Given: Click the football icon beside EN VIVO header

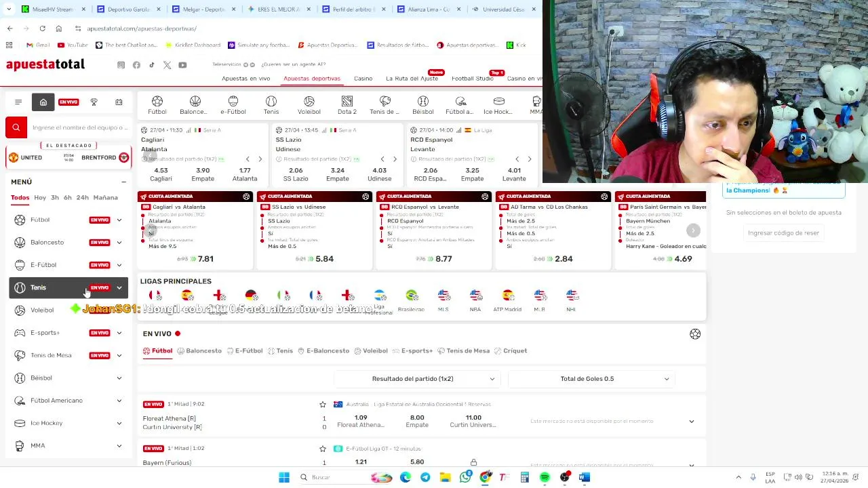Looking at the screenshot, I should pos(695,334).
